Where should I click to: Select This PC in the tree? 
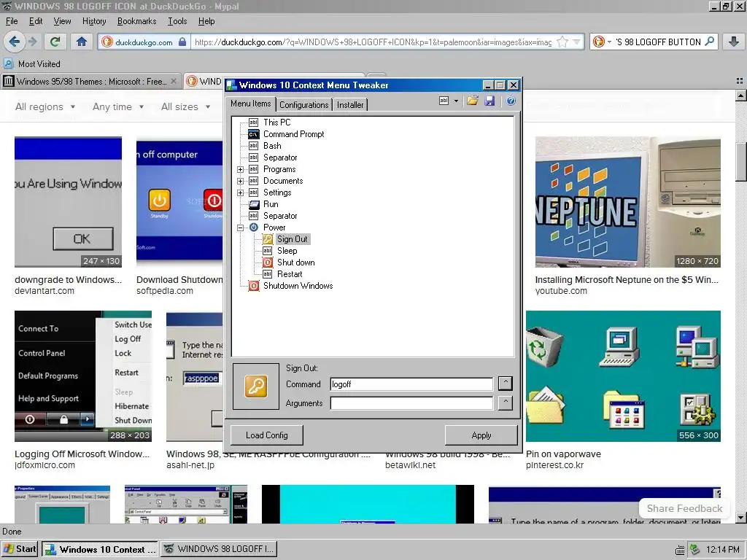click(x=276, y=122)
